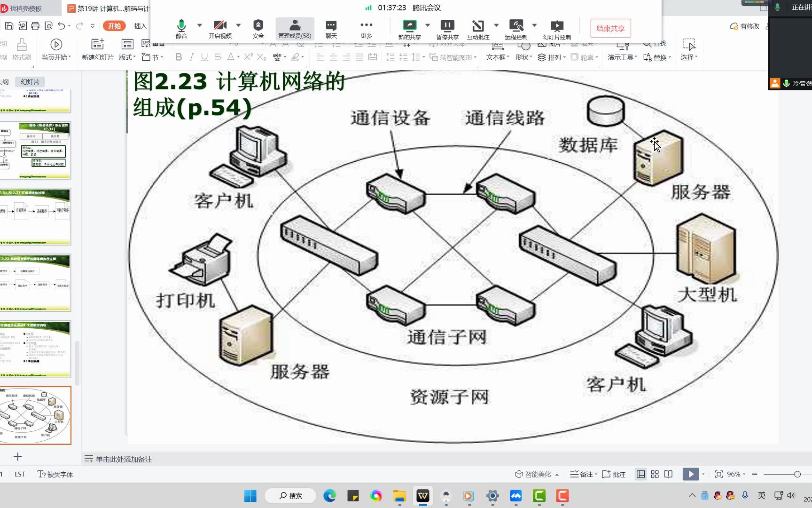The height and width of the screenshot is (508, 812).
Task: Open manage members (58) panel
Action: [295, 29]
